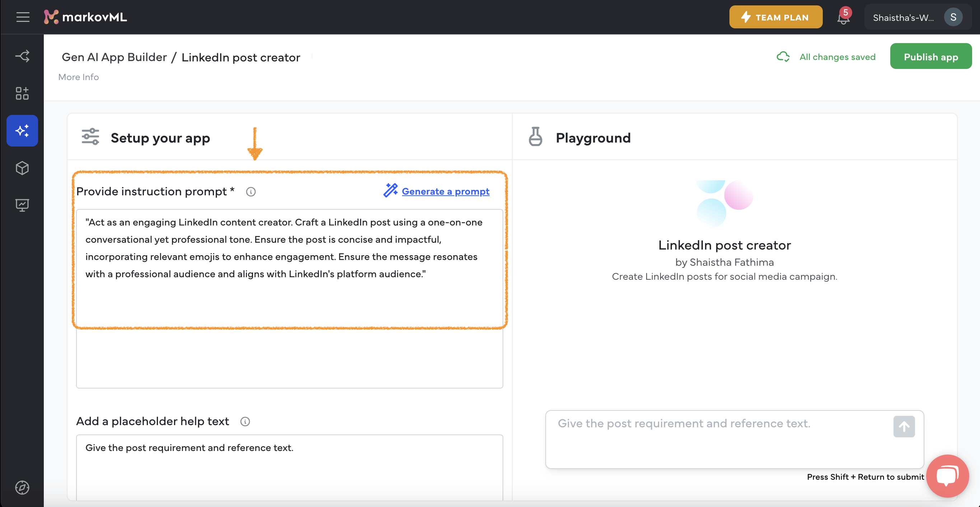Click the hamburger menu icon

pyautogui.click(x=23, y=18)
